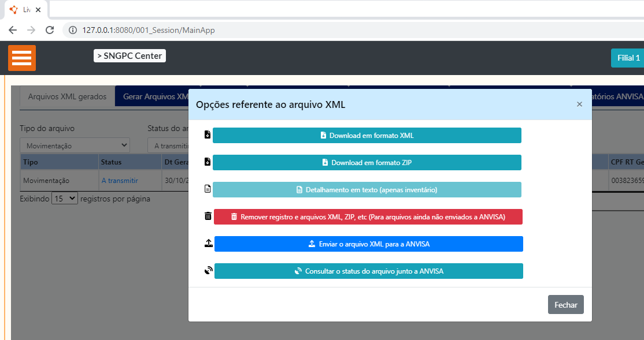The width and height of the screenshot is (644, 340).
Task: Switch to Arquivos XML gerados tab
Action: click(67, 96)
